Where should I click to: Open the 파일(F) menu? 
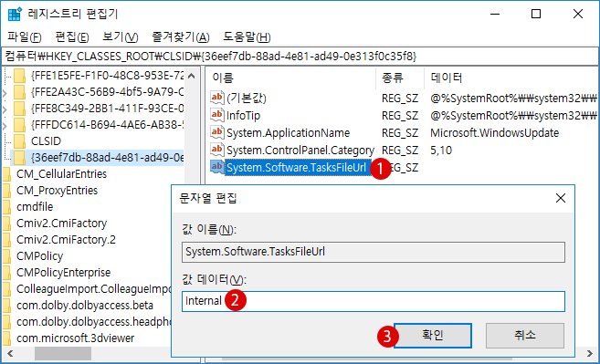pos(24,37)
